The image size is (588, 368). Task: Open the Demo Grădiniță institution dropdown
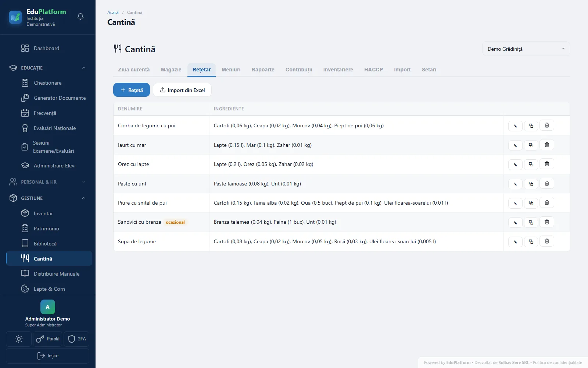[x=526, y=49]
